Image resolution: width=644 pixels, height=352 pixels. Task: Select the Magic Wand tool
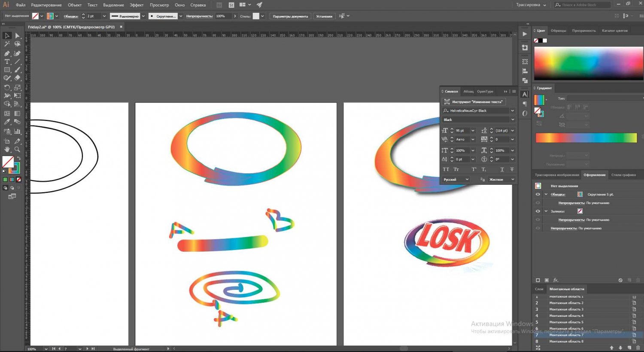coord(7,44)
